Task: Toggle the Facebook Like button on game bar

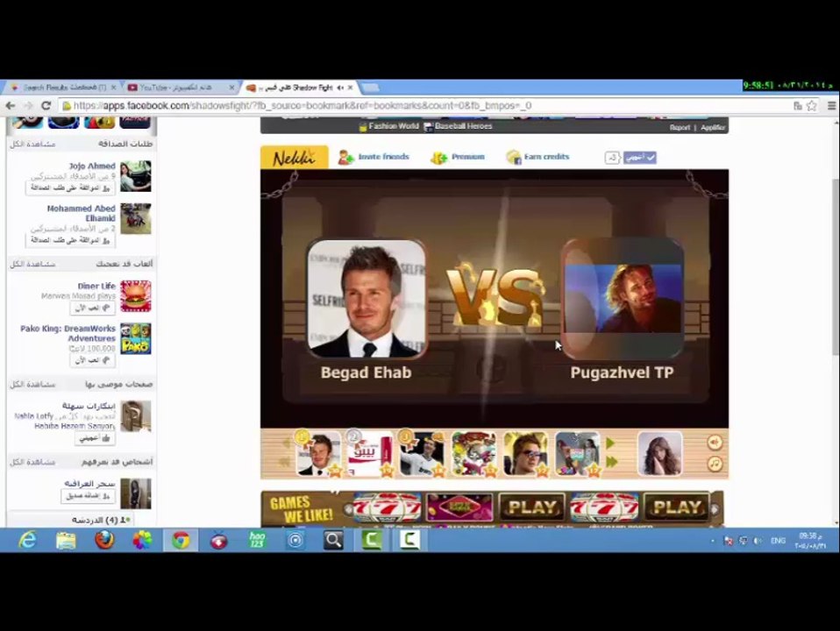Action: click(x=640, y=158)
